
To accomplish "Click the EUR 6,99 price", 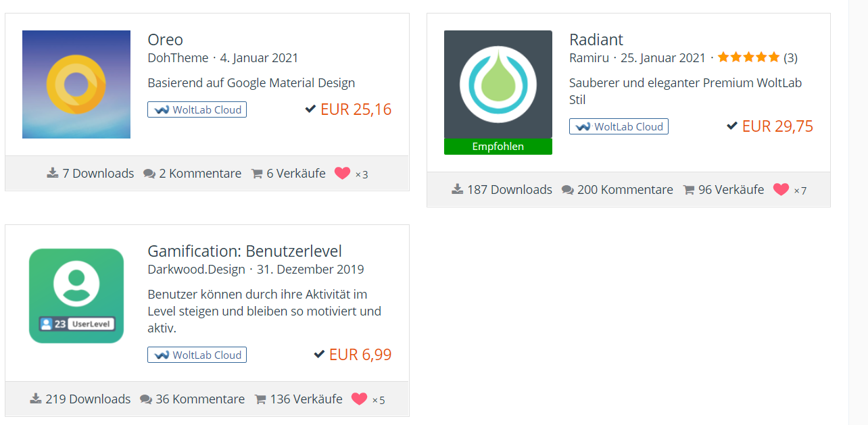I will pyautogui.click(x=360, y=355).
